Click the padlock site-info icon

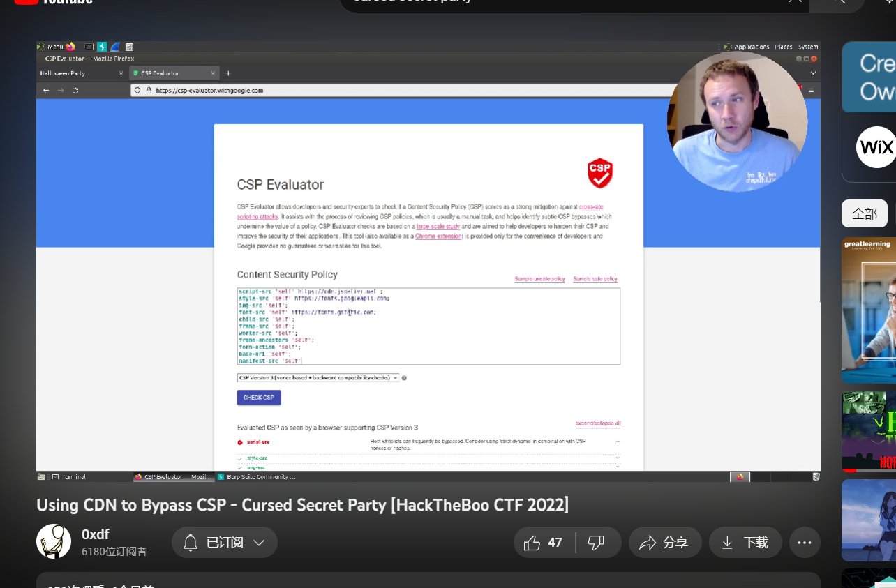tap(148, 91)
